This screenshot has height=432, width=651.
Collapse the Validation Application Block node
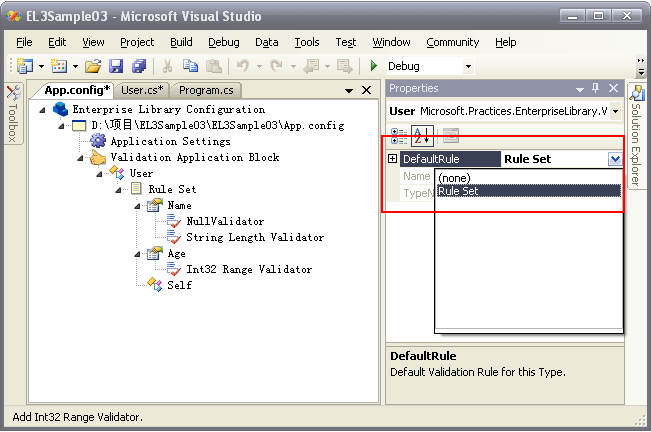(x=80, y=158)
